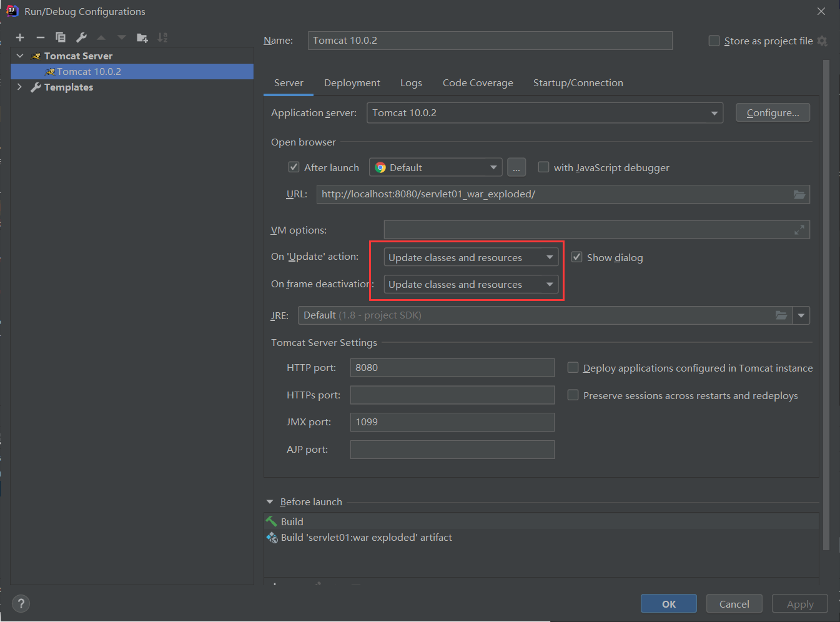This screenshot has height=622, width=840.
Task: Switch to the Logs tab
Action: click(x=411, y=83)
